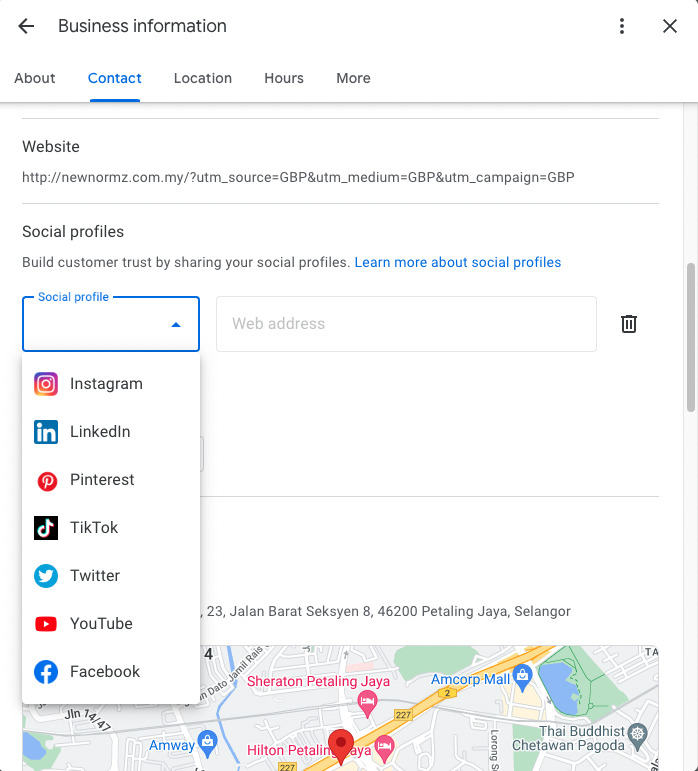Select YouTube from the profile options

pyautogui.click(x=111, y=623)
